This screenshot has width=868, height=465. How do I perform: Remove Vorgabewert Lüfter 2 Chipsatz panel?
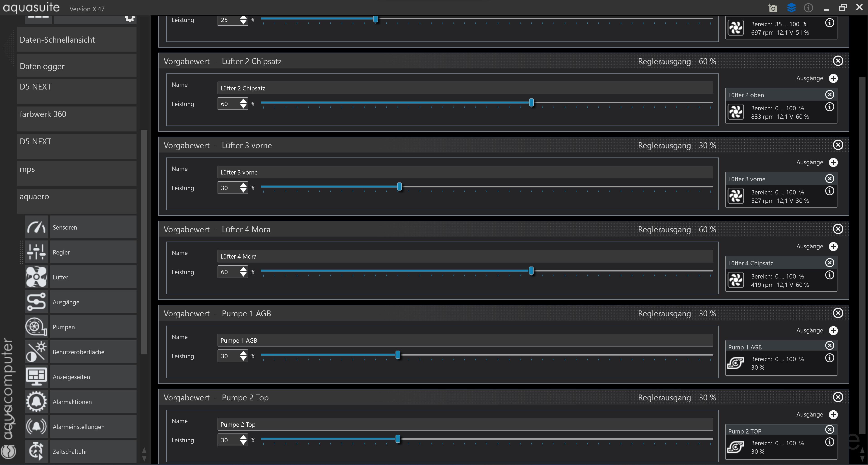click(838, 61)
